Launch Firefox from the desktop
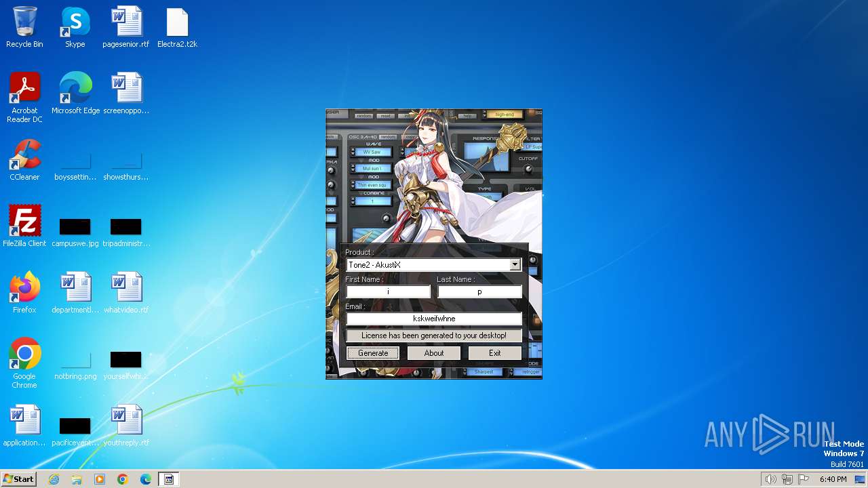The image size is (868, 488). 24,292
